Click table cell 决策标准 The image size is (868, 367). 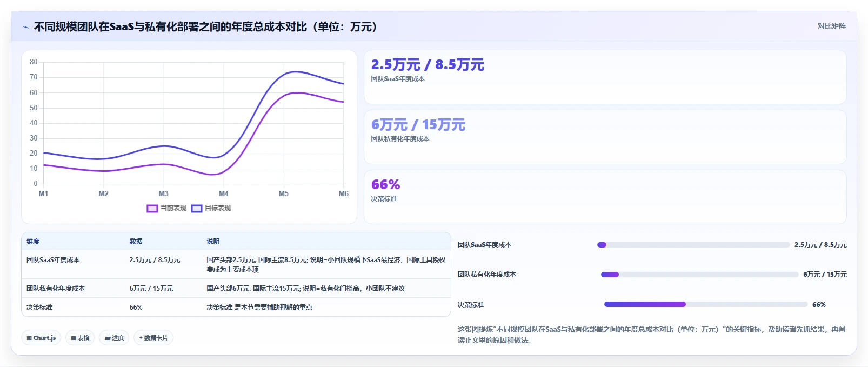coord(39,308)
